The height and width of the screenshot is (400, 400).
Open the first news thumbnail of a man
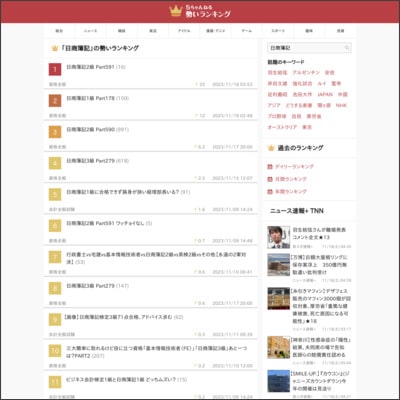pyautogui.click(x=279, y=237)
